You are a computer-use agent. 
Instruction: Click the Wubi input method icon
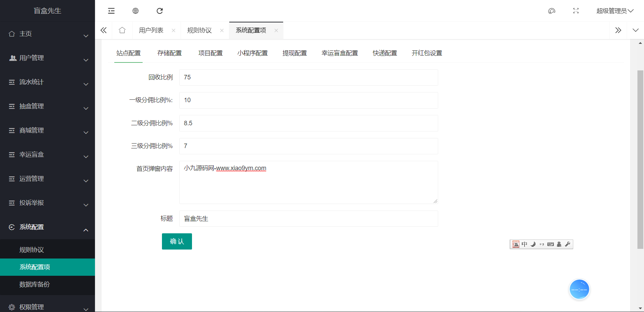click(x=516, y=244)
